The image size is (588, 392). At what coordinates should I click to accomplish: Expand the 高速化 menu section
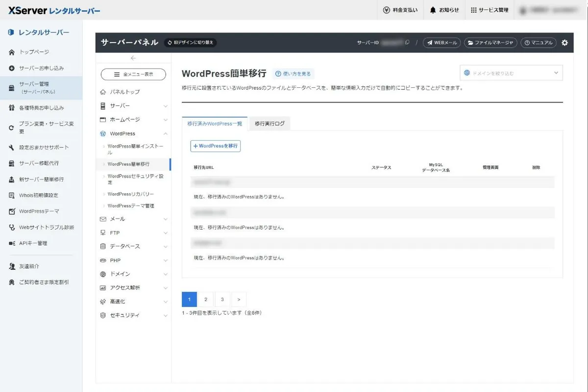tap(133, 302)
